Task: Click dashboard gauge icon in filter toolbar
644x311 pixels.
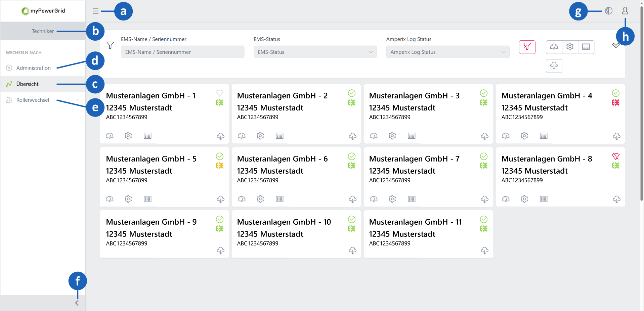Action: tap(554, 47)
